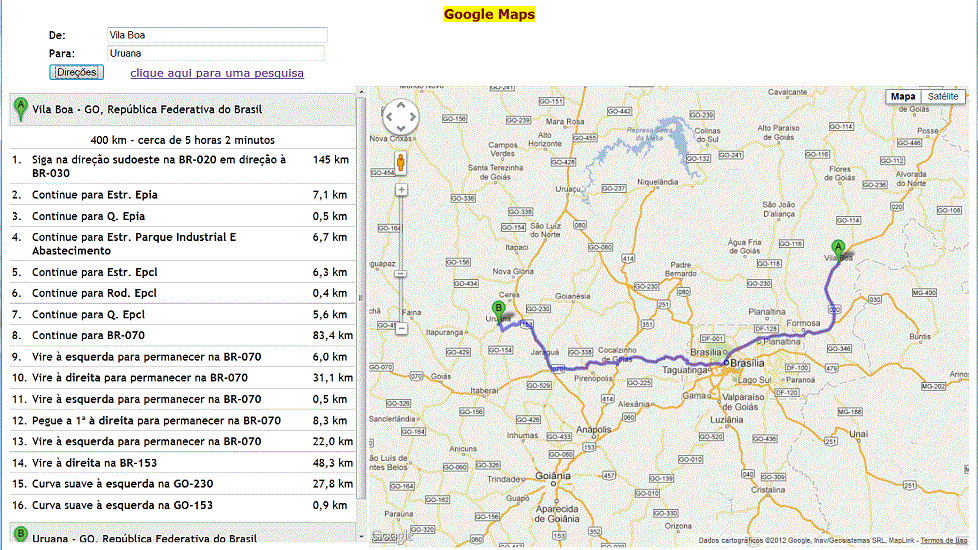Click the Anápolis city label on the map
The height and width of the screenshot is (550, 978).
point(594,430)
